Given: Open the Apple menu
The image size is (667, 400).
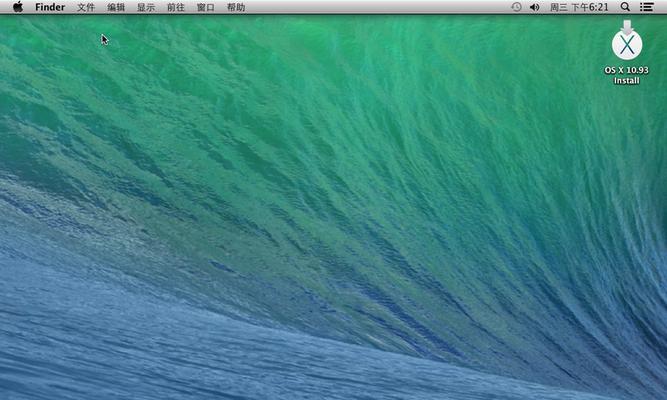Looking at the screenshot, I should click(x=18, y=7).
